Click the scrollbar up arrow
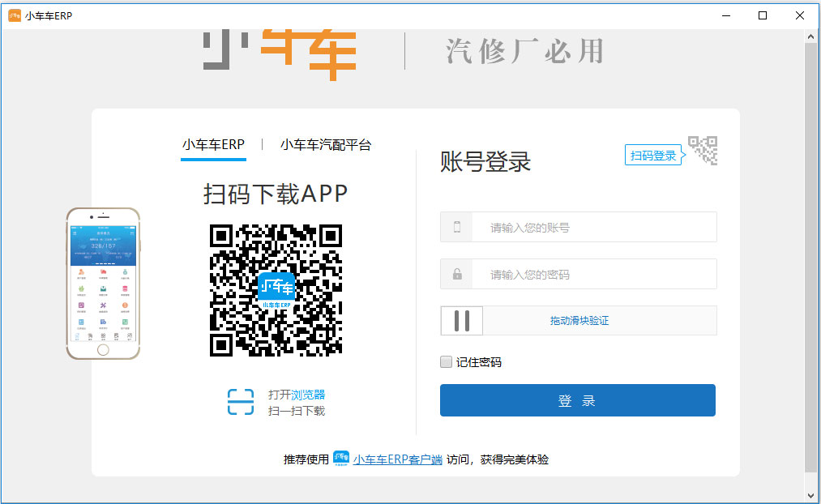 pyautogui.click(x=811, y=36)
